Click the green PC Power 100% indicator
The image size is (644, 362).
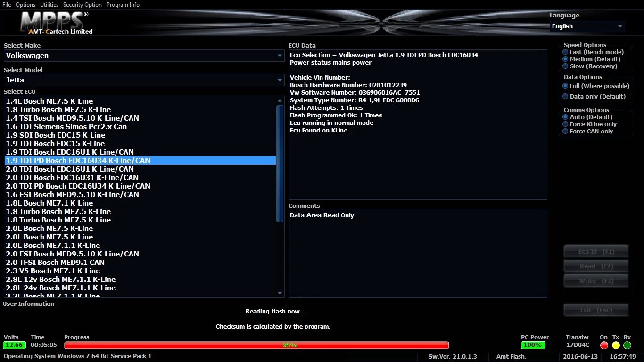(x=533, y=345)
